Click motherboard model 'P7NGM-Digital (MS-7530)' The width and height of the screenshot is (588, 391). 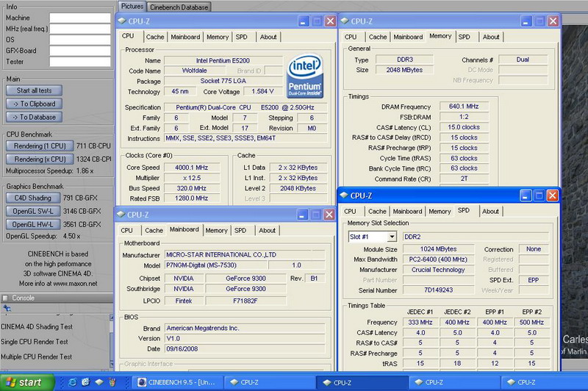point(216,265)
